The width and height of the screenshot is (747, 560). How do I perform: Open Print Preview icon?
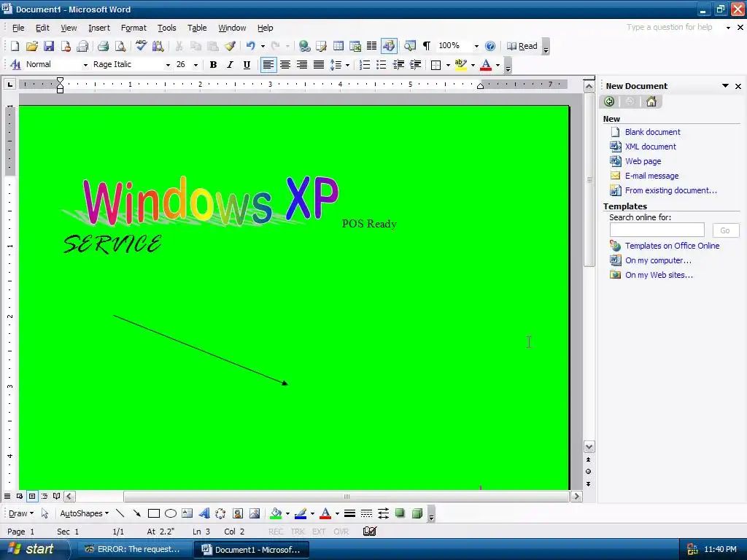coord(120,46)
